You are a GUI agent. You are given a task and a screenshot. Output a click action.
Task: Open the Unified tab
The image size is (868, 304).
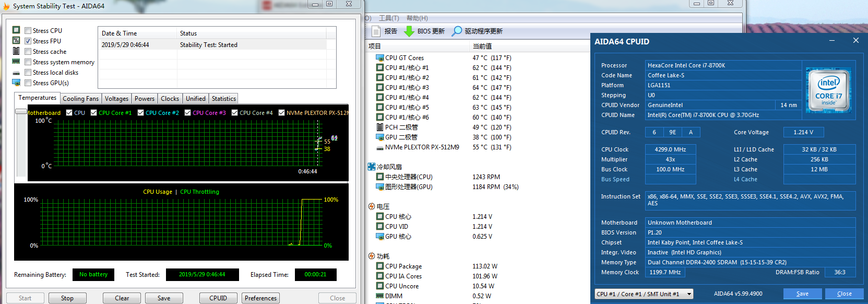[x=195, y=99]
